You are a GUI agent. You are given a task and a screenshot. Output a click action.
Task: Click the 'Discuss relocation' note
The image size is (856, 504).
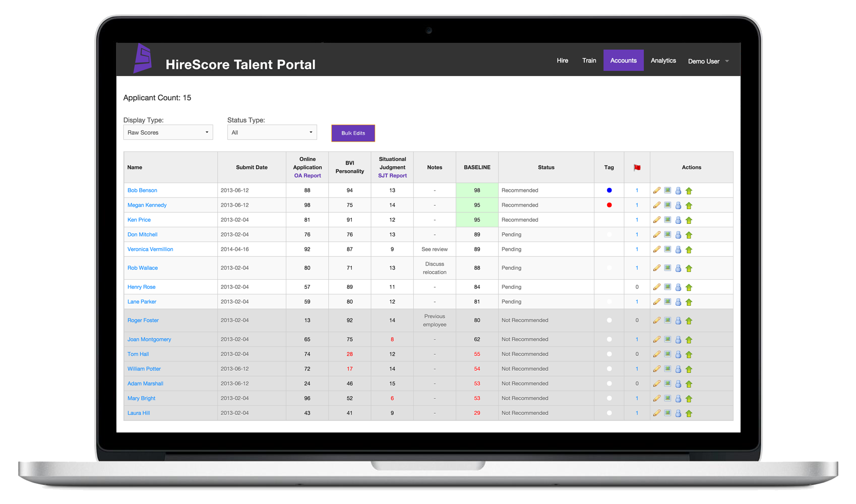[x=435, y=268]
